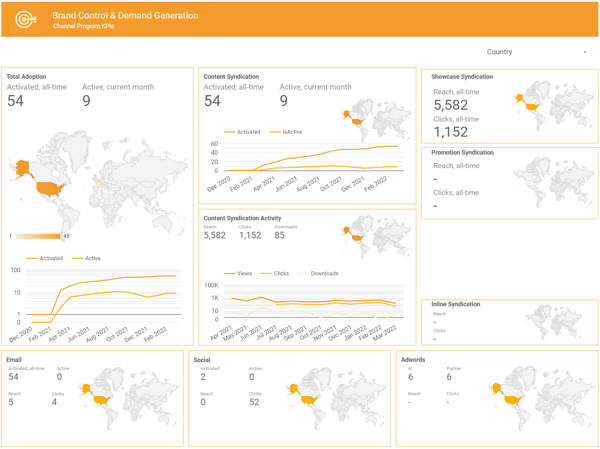Click the Adwords panel world map

[x=538, y=398]
